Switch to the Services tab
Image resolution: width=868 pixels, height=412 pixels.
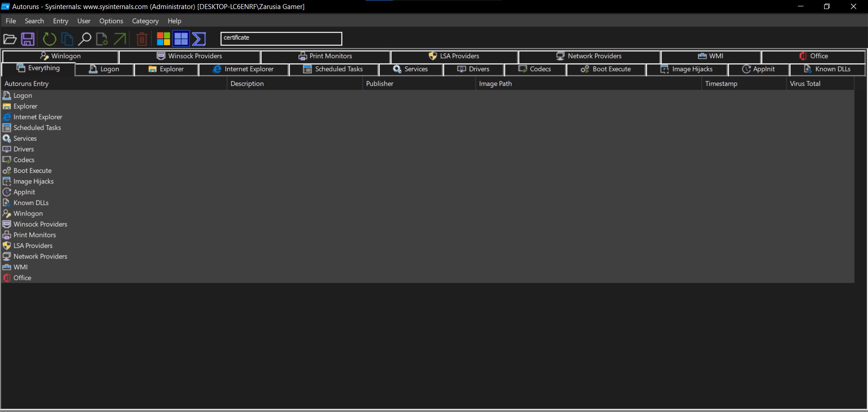click(x=411, y=69)
